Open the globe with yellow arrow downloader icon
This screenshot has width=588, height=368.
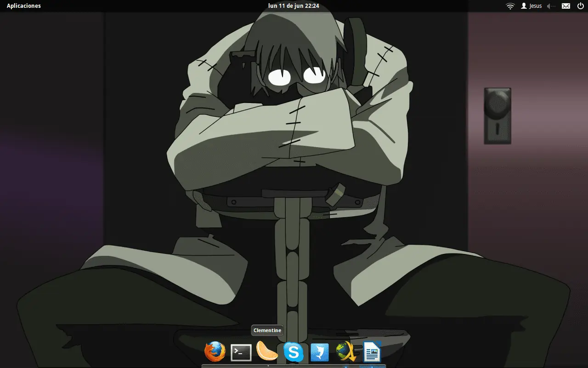346,352
